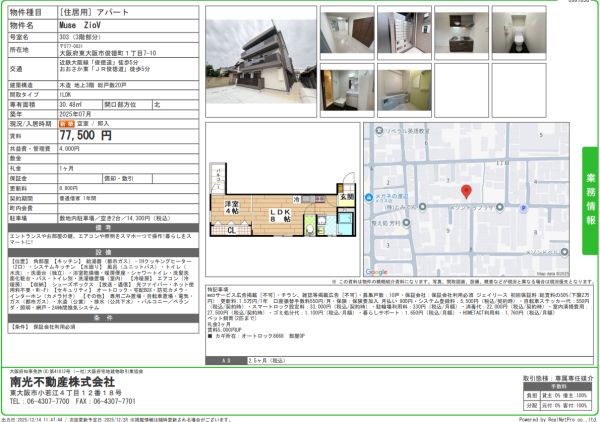Click the 1ヶ月 key money value

[66, 168]
